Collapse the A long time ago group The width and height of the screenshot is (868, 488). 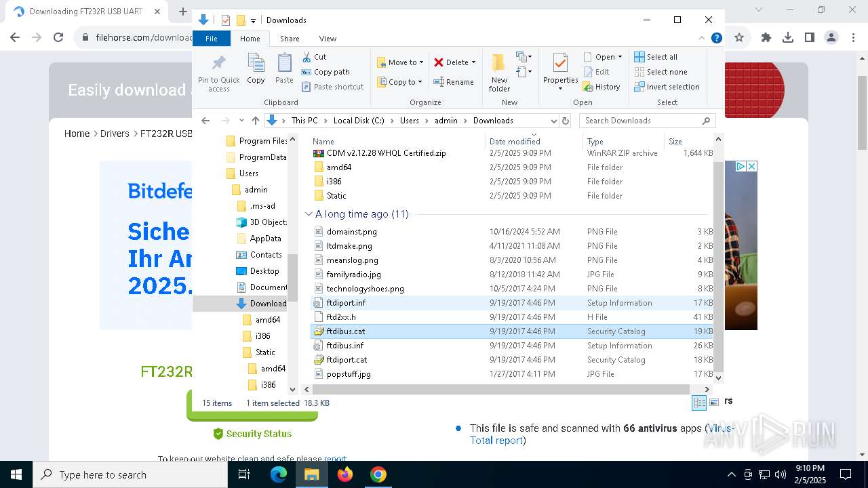(x=309, y=214)
